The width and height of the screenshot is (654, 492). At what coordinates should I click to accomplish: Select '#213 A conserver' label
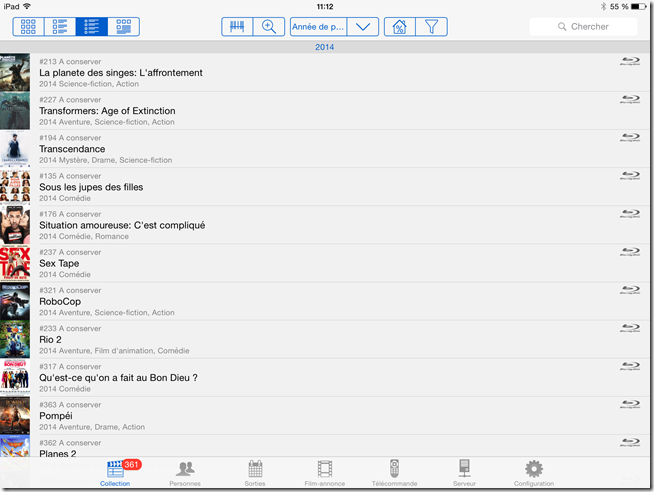pos(70,62)
